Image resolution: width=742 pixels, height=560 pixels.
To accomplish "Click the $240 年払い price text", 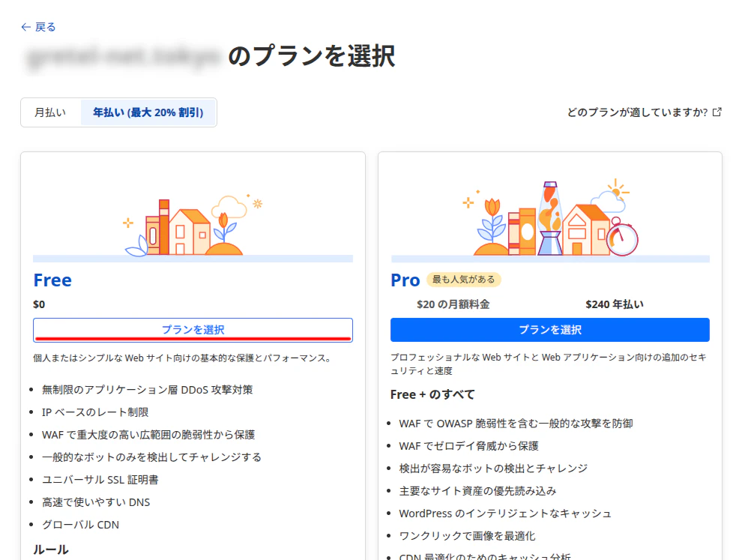I will (x=615, y=304).
